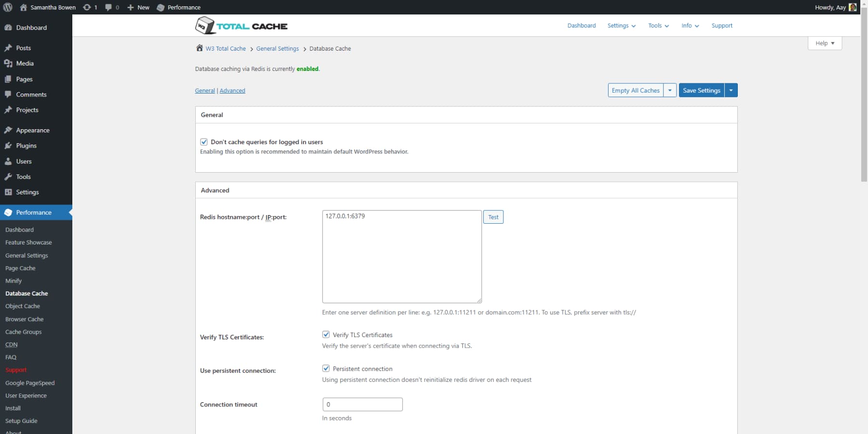
Task: Open the Samantha Bowen site via home icon
Action: 24,7
